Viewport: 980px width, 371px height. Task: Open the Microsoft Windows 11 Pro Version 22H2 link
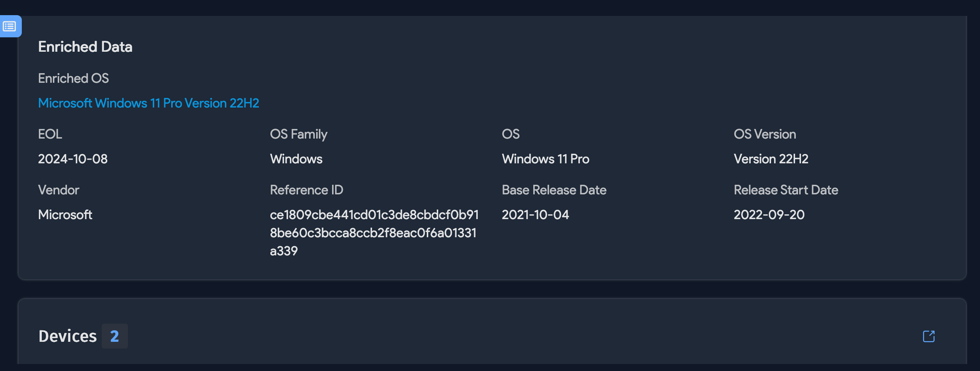pyautogui.click(x=148, y=103)
